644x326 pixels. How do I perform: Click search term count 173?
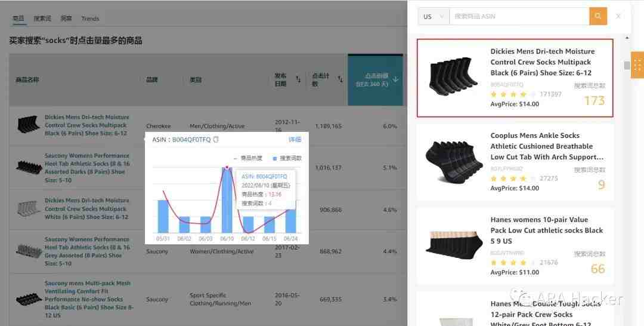[x=595, y=101]
